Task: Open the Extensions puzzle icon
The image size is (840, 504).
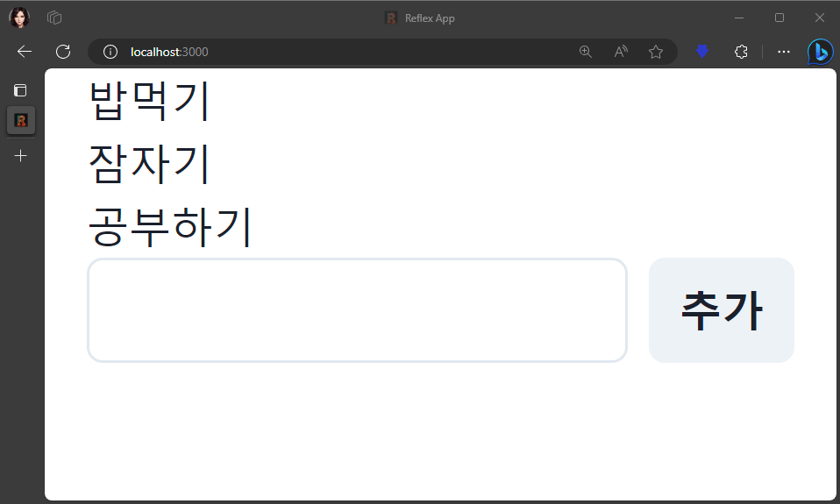Action: click(x=742, y=52)
